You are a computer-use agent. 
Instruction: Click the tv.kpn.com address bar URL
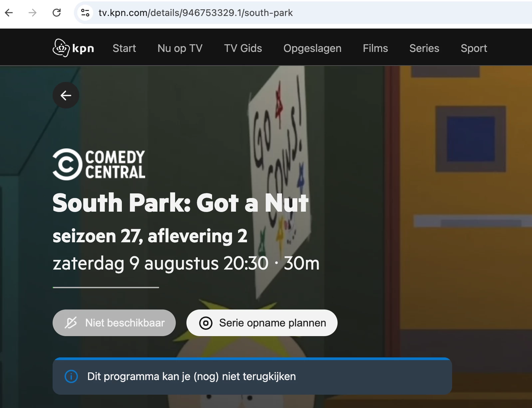(x=196, y=13)
